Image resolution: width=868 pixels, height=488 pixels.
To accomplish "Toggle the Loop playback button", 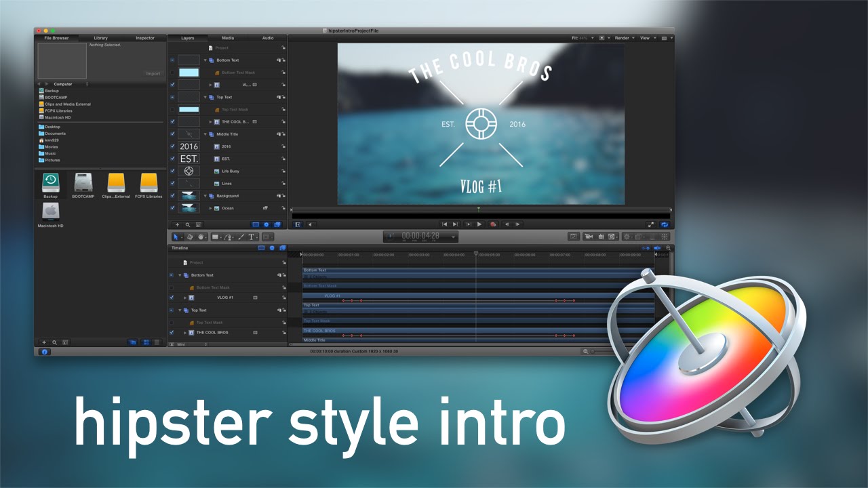I will coord(664,224).
